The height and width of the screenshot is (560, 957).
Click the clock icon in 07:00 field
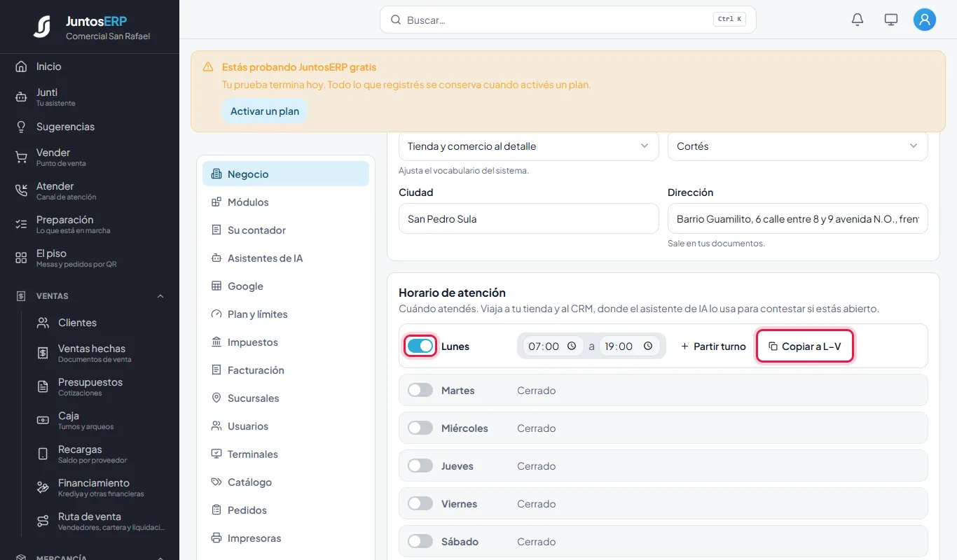click(x=572, y=346)
